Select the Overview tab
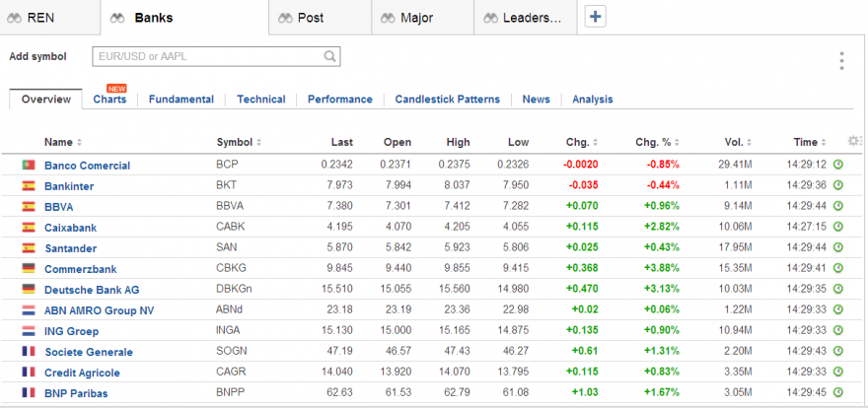Screen dimensions: 868x408 click(46, 99)
